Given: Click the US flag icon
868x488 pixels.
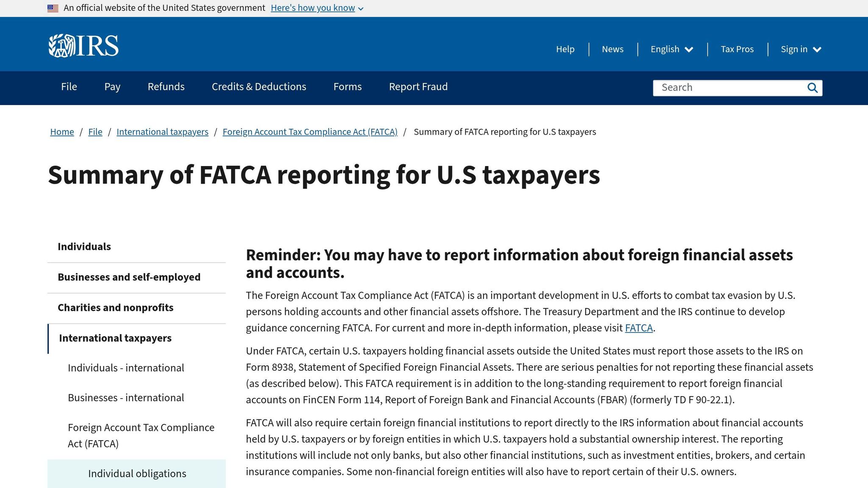Looking at the screenshot, I should point(53,8).
